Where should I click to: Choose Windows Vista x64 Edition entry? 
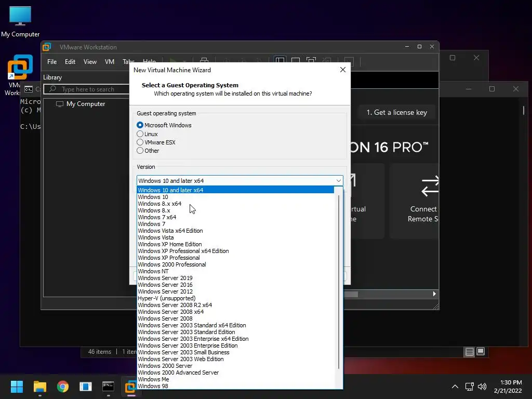pos(235,231)
